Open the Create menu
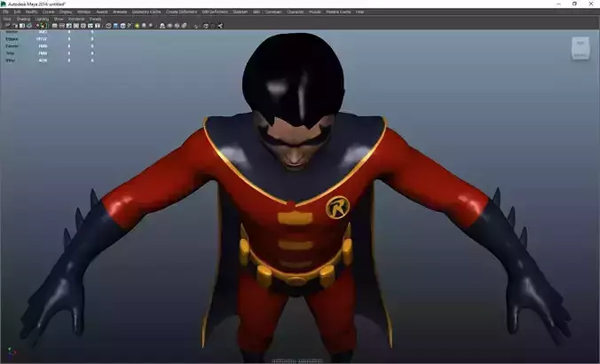 point(48,12)
